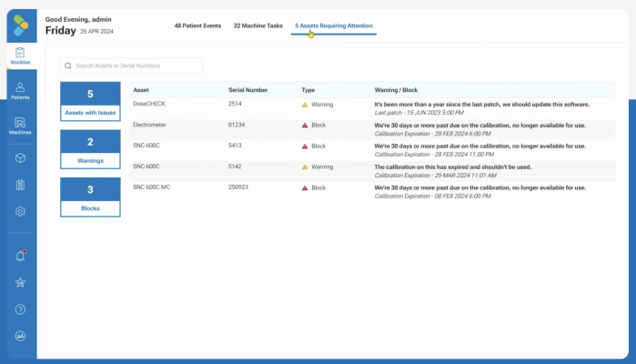Click the application logo at top left
This screenshot has height=364, width=636.
pyautogui.click(x=19, y=23)
